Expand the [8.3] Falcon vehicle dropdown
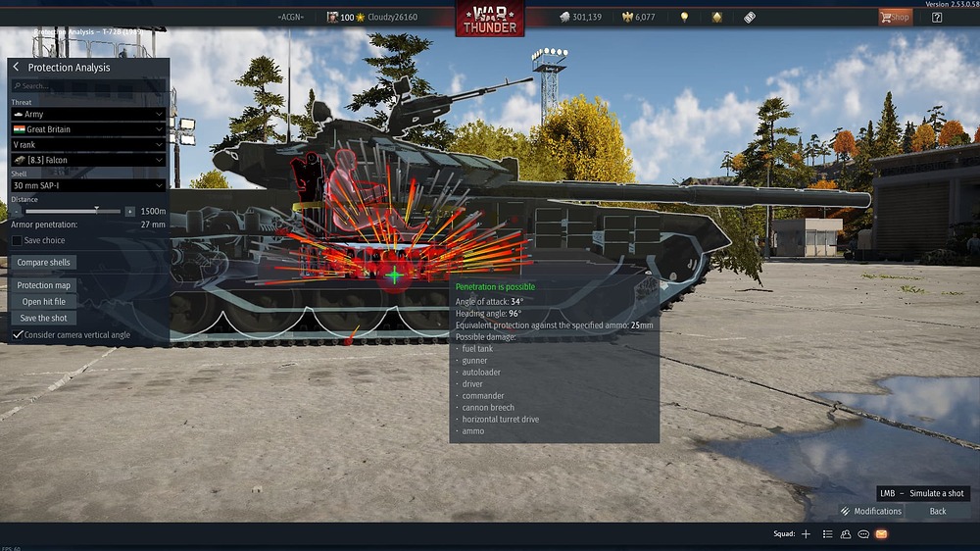Viewport: 980px width, 551px height. (88, 160)
